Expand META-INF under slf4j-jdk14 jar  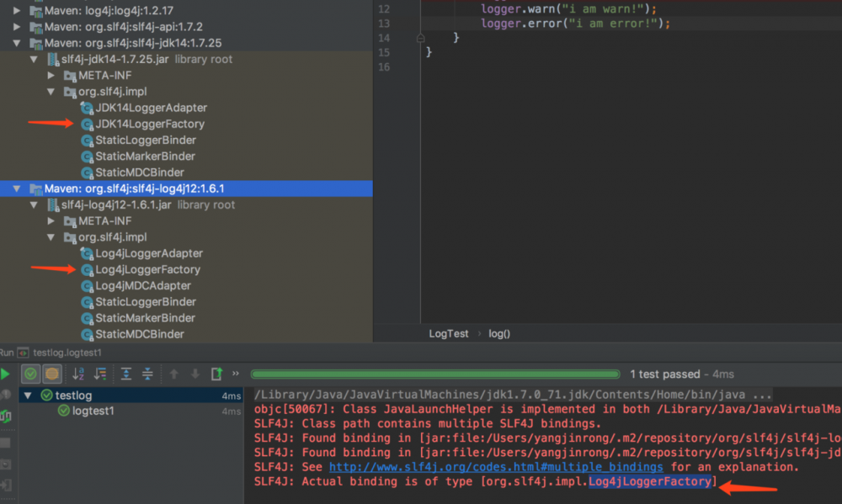point(51,75)
